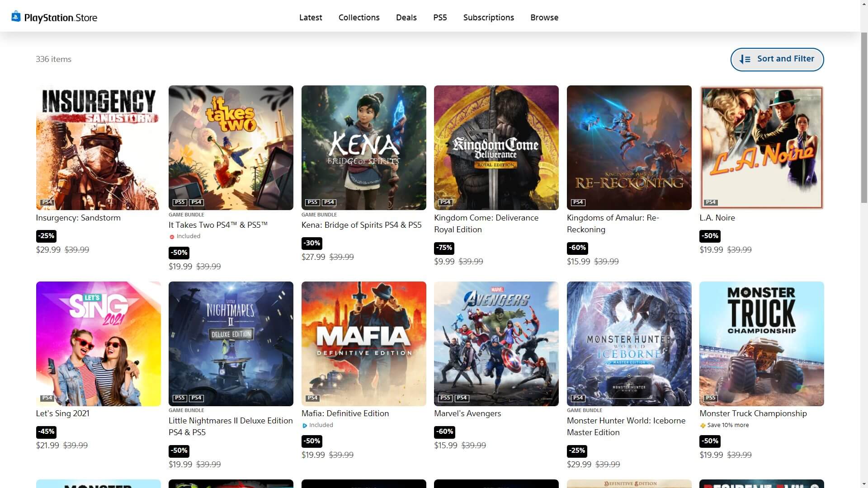Select the Browse navigation item
The image size is (868, 488).
(x=544, y=18)
